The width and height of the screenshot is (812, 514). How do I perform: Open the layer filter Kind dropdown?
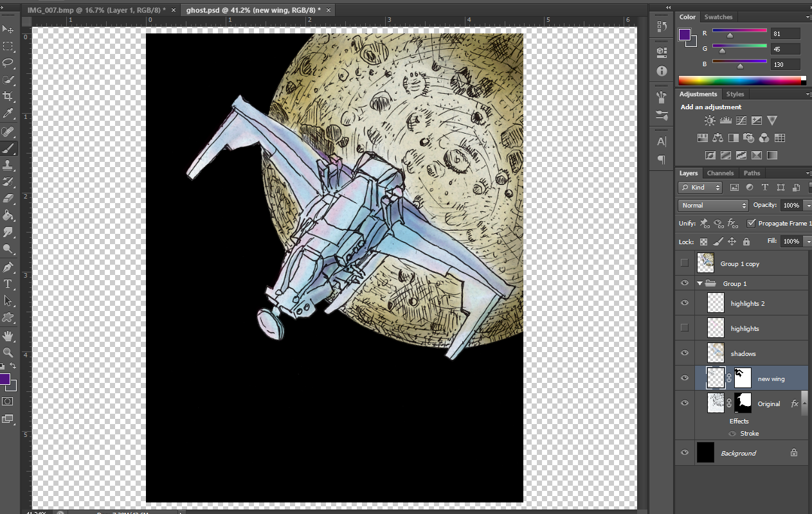coord(700,188)
